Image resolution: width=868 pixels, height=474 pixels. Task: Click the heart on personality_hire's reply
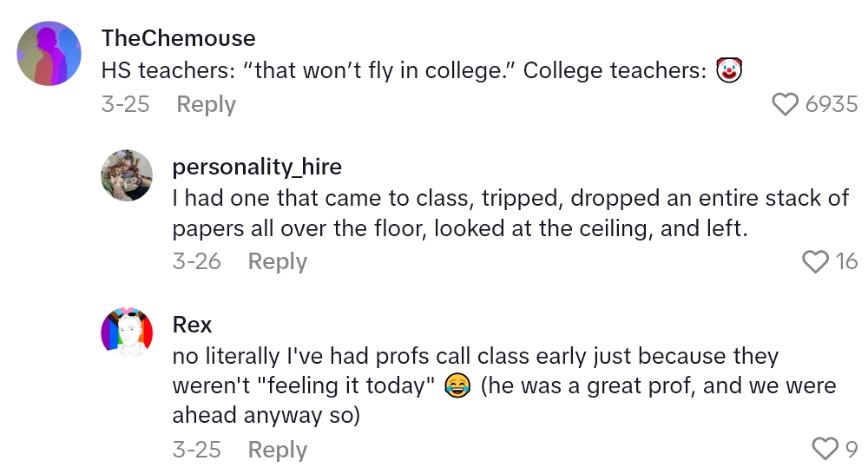coord(815,261)
